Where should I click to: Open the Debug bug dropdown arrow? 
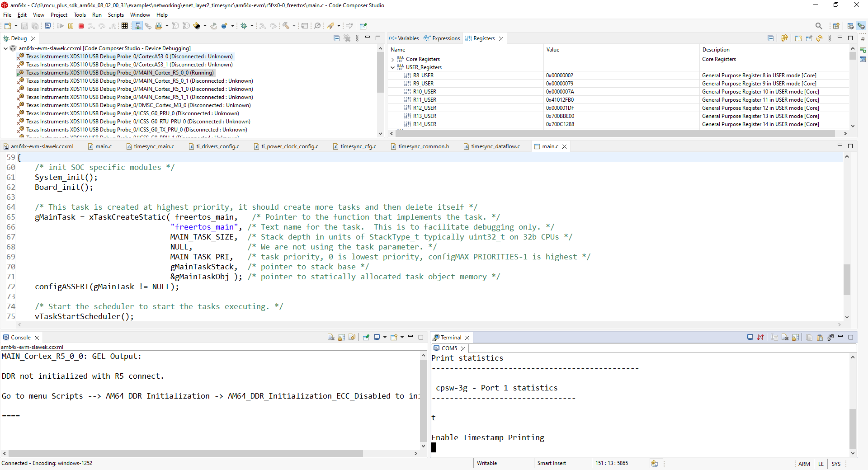coord(252,26)
